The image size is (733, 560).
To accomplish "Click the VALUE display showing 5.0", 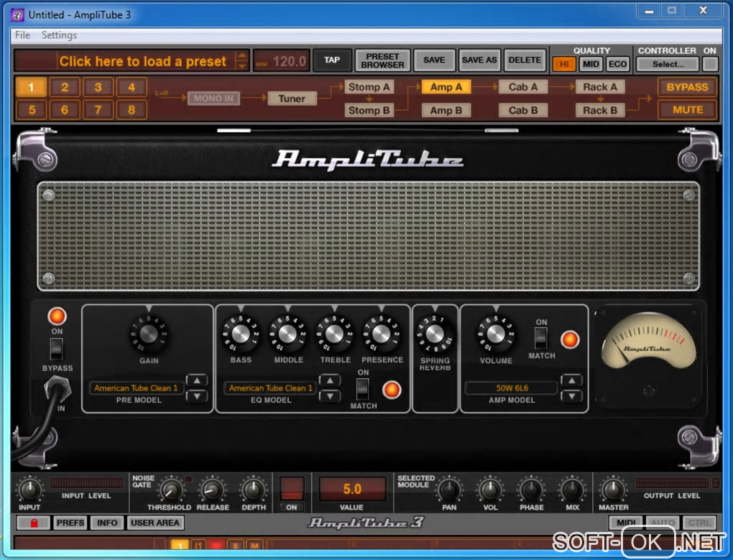I will coord(352,489).
